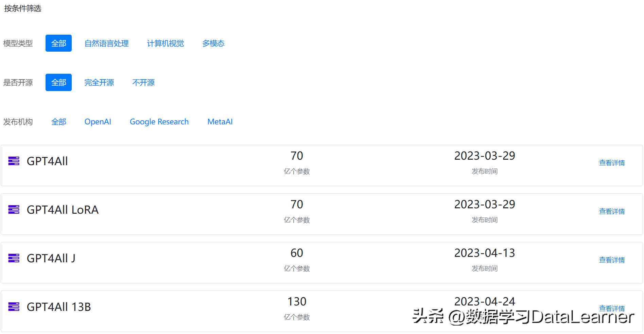Click the 60 parameter count
Screen dimensions: 644x334
[297, 253]
